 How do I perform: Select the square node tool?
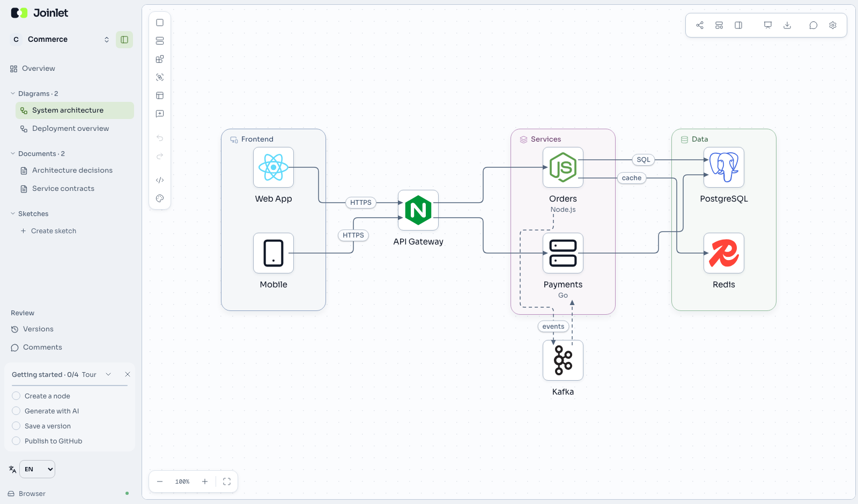point(160,23)
